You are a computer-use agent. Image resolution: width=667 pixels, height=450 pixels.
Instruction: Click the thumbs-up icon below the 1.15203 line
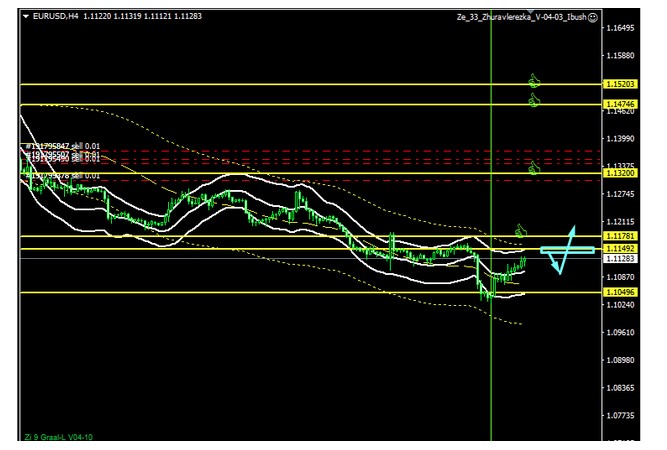point(534,99)
